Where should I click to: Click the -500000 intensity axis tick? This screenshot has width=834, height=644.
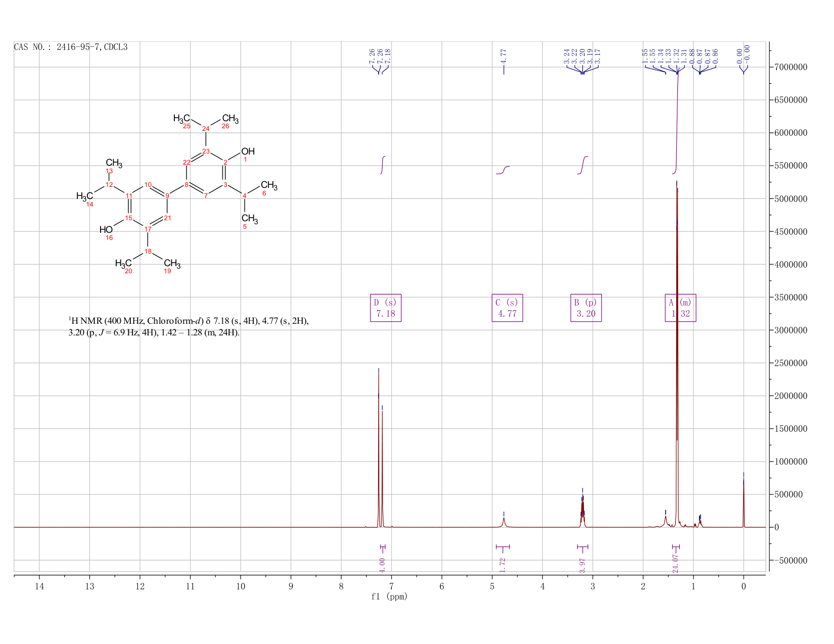tap(790, 561)
